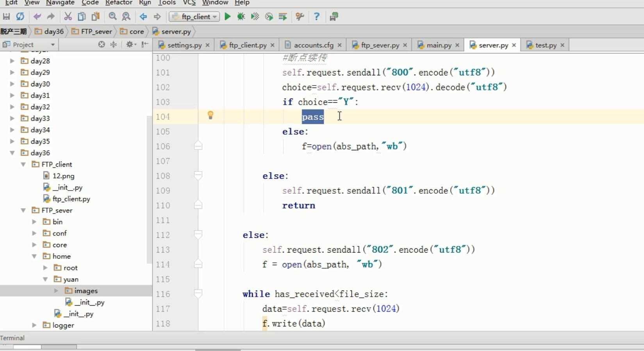The image size is (644, 351).
Task: Click the concurrency diagram run icon
Action: (x=283, y=16)
